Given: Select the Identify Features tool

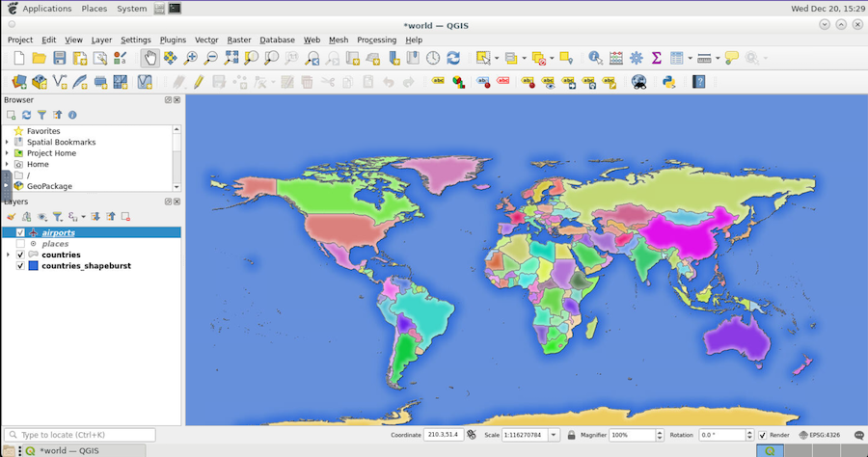Looking at the screenshot, I should (595, 58).
